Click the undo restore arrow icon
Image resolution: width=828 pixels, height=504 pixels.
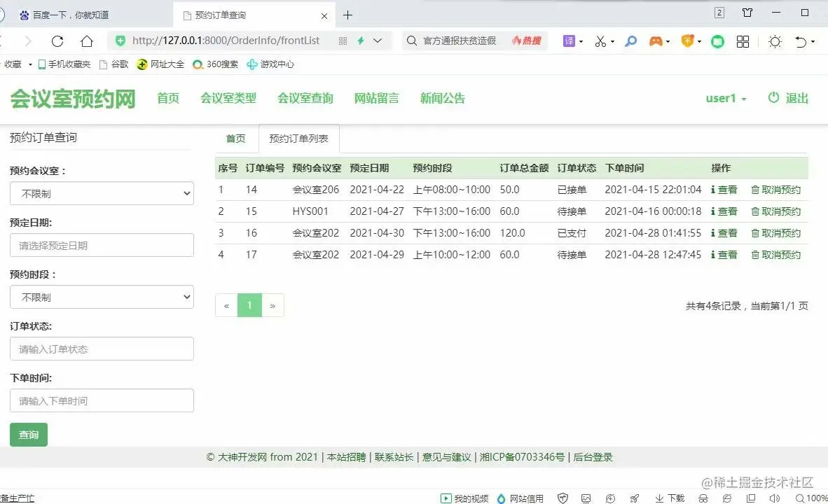coord(801,41)
